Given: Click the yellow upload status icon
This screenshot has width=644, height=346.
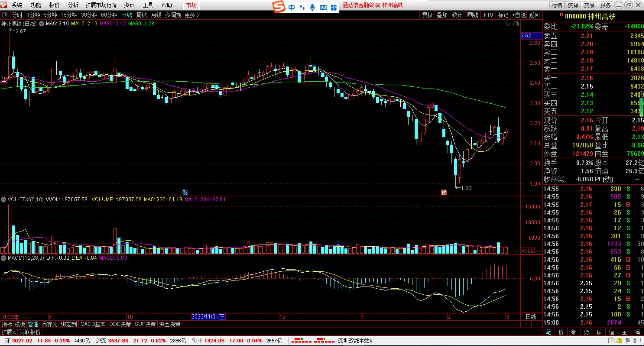Looking at the screenshot, I should coord(620,341).
